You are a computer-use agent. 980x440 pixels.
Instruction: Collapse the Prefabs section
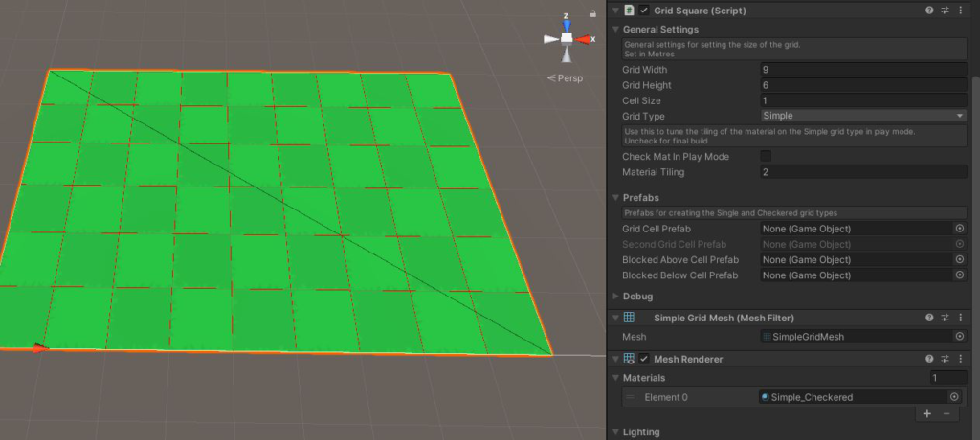tap(615, 197)
